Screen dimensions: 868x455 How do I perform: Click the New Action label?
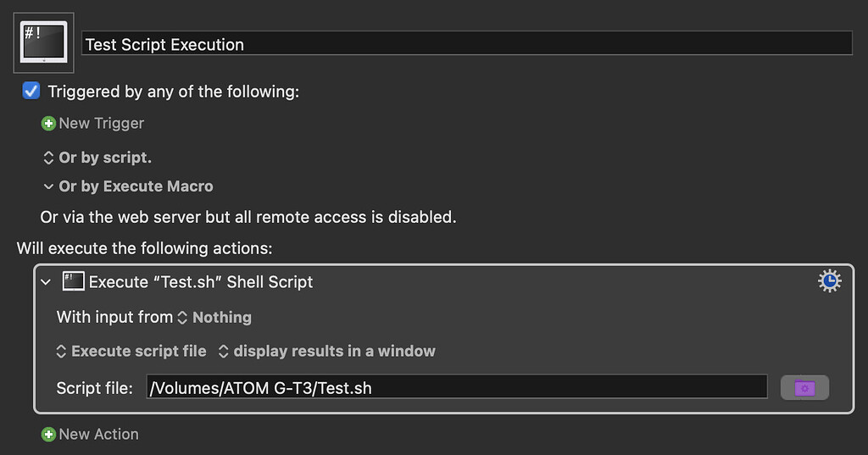[98, 435]
